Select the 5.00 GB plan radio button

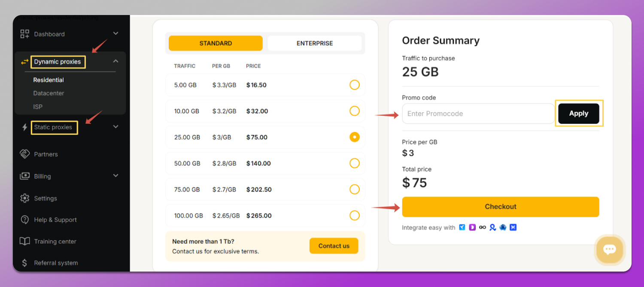point(354,85)
